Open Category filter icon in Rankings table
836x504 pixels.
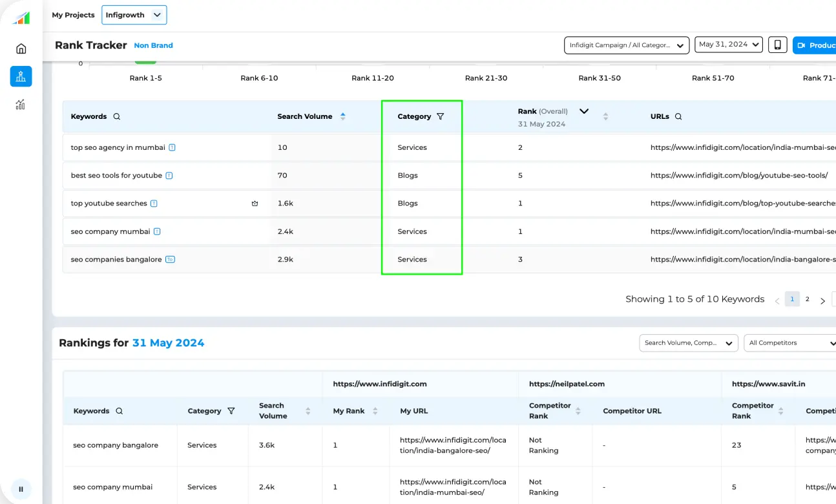[231, 411]
